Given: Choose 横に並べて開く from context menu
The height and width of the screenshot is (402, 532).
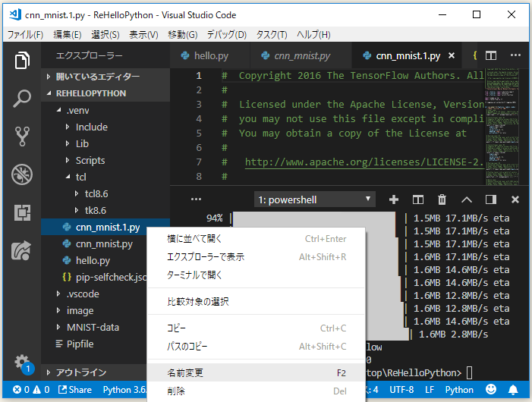Looking at the screenshot, I should tap(257, 239).
